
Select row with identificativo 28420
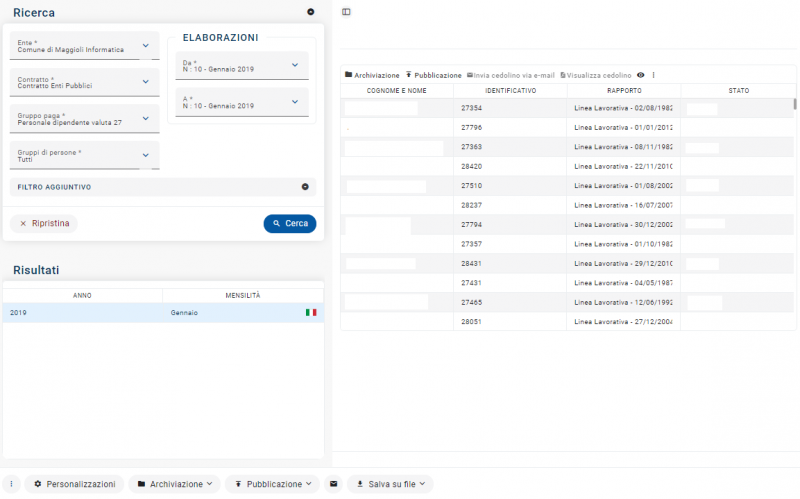coord(567,166)
